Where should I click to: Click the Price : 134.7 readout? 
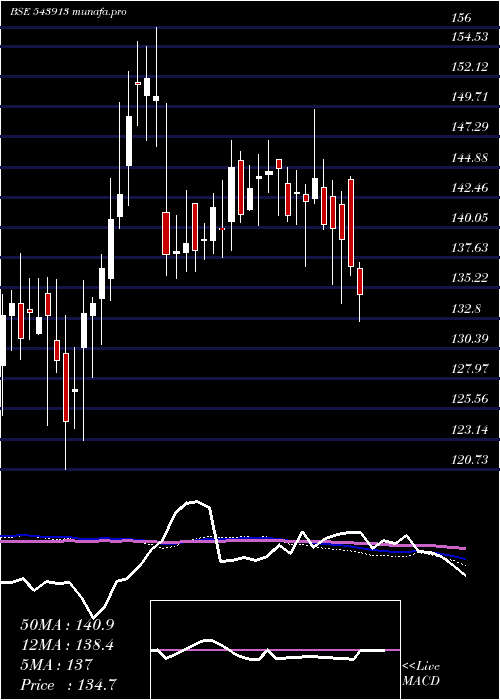(69, 685)
